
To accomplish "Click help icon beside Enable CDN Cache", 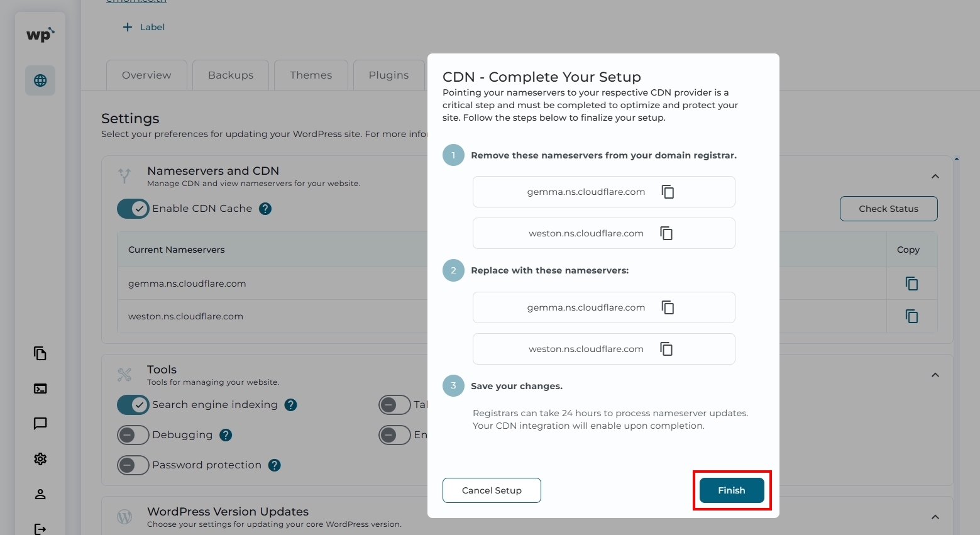I will point(265,209).
